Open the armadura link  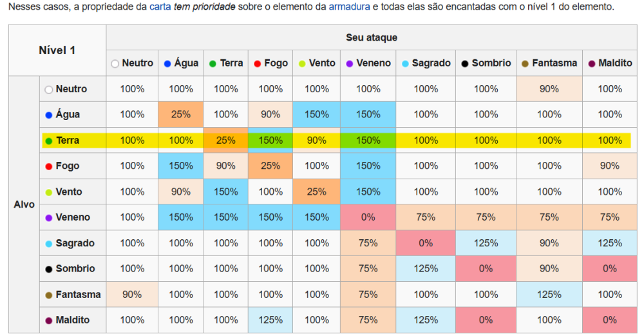click(x=350, y=6)
